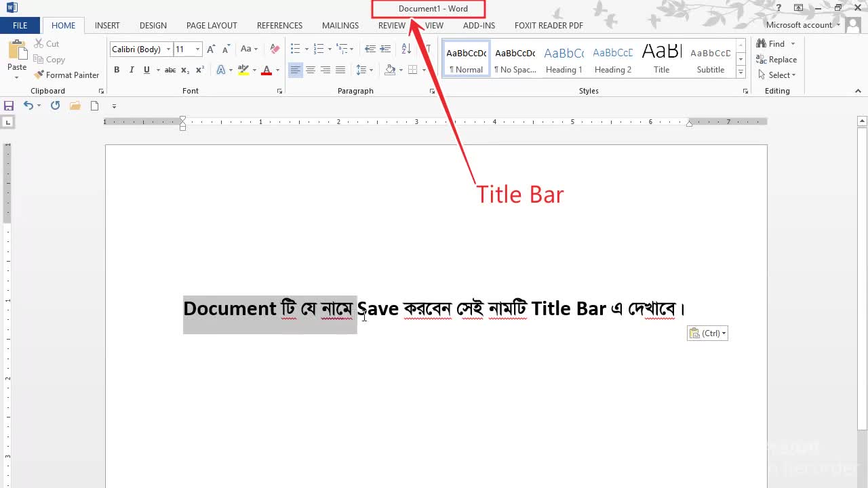Image resolution: width=868 pixels, height=488 pixels.
Task: Apply the yellow text highlight color
Action: tap(243, 70)
